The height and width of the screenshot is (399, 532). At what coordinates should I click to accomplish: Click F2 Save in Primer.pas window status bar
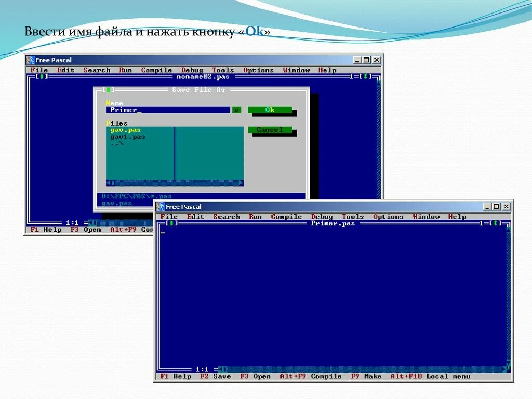216,376
